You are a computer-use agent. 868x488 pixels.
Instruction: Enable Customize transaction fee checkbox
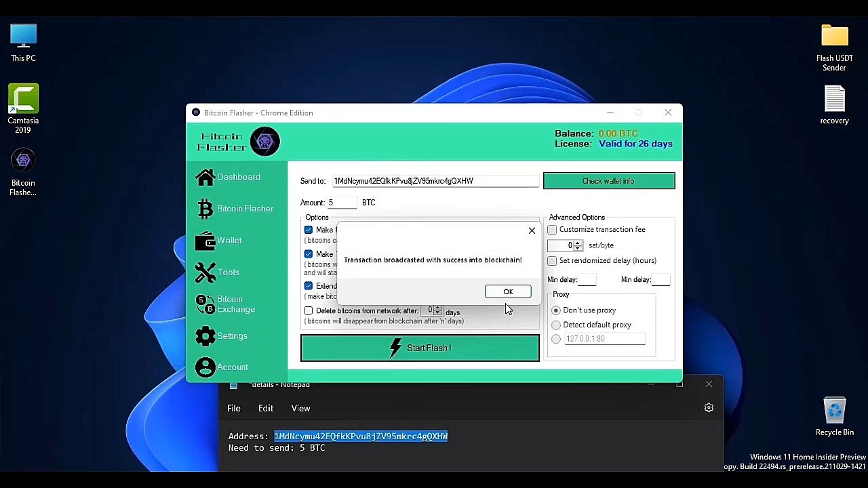552,230
